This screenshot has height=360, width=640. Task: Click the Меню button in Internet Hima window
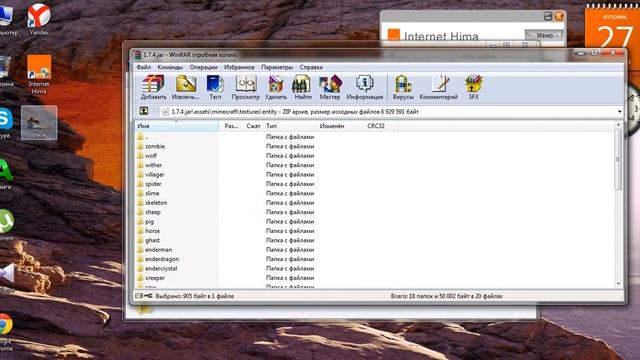click(x=544, y=36)
